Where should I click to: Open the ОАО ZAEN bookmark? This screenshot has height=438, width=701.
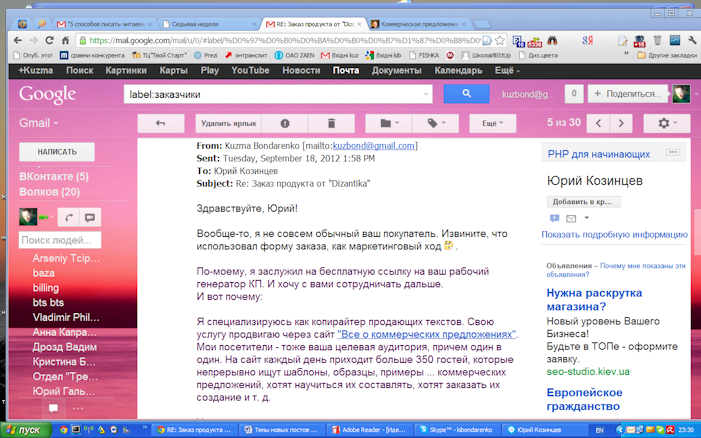pyautogui.click(x=295, y=55)
